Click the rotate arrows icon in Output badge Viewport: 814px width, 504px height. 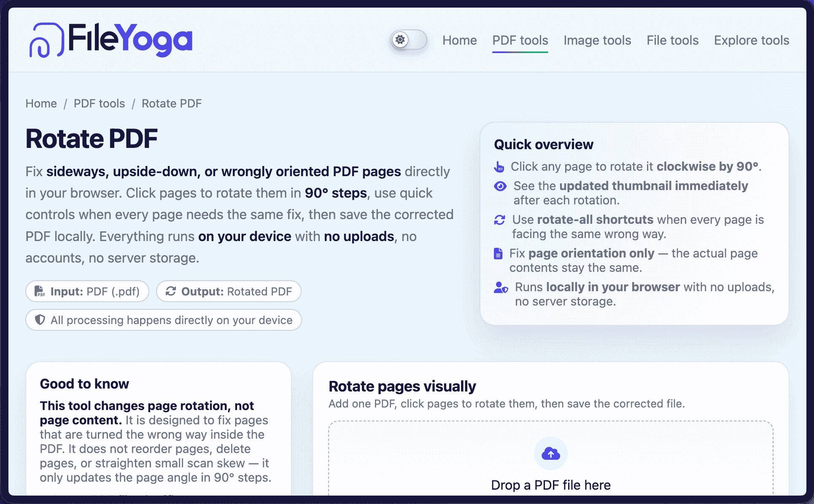170,291
